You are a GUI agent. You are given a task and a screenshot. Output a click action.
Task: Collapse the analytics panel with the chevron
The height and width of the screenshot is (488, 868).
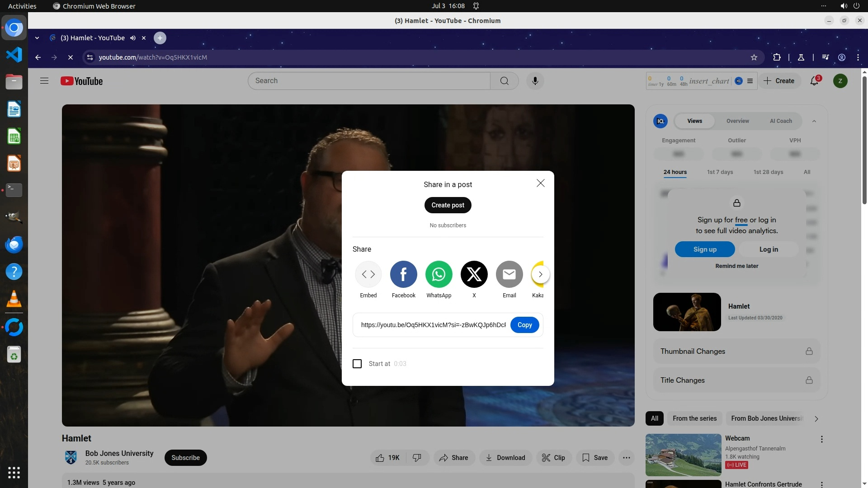coord(814,121)
